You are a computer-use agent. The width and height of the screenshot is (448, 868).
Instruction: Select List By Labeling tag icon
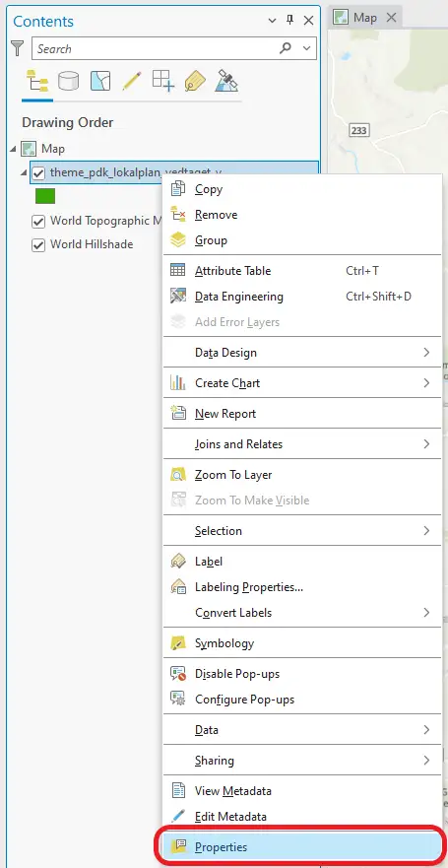click(x=195, y=82)
